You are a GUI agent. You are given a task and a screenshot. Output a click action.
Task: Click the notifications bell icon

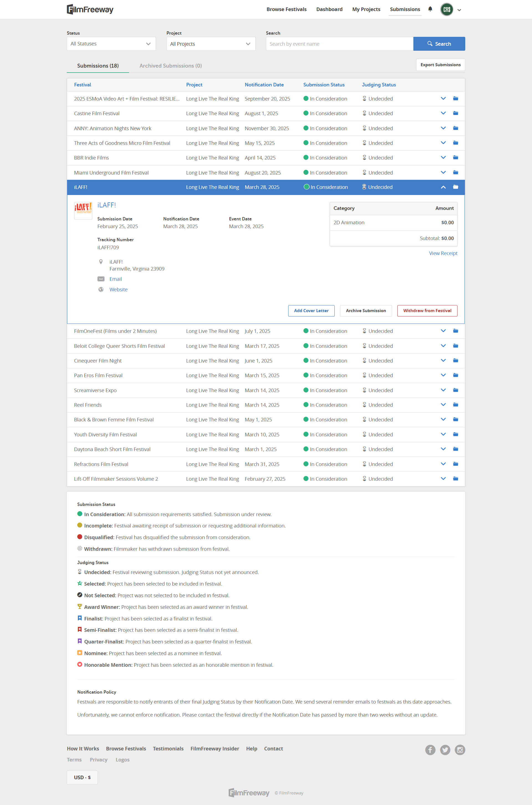[430, 9]
